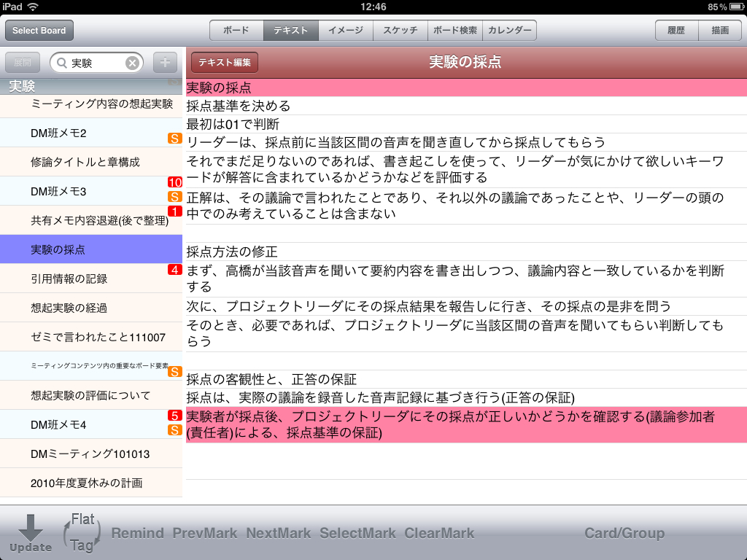The height and width of the screenshot is (560, 747).
Task: Toggle the Flat/Tag switch icon
Action: tap(81, 532)
